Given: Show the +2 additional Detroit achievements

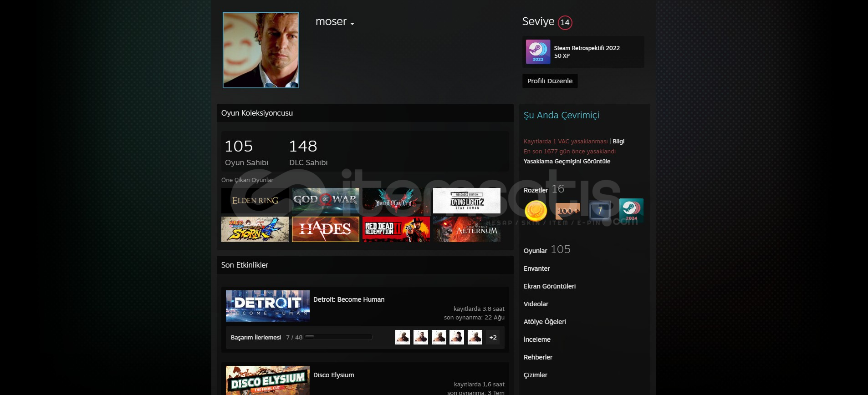Looking at the screenshot, I should pyautogui.click(x=493, y=337).
